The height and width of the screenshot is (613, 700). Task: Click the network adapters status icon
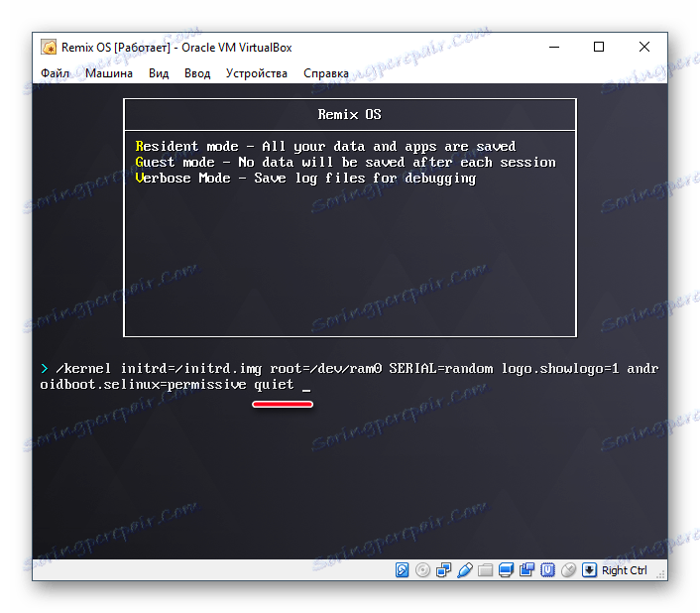pyautogui.click(x=443, y=569)
